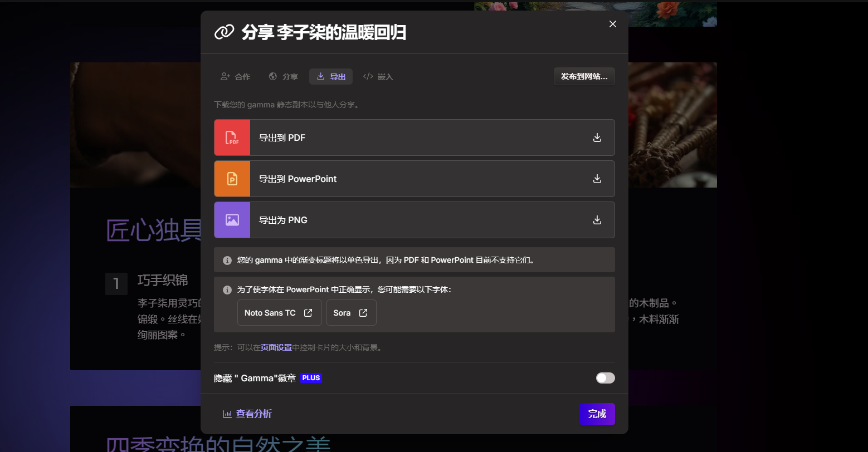The image size is (868, 452).
Task: Click the background heading 巧手织锦
Action: [x=163, y=280]
